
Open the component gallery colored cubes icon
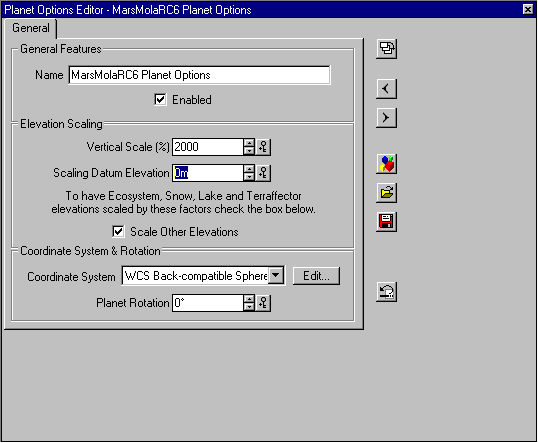[x=386, y=164]
